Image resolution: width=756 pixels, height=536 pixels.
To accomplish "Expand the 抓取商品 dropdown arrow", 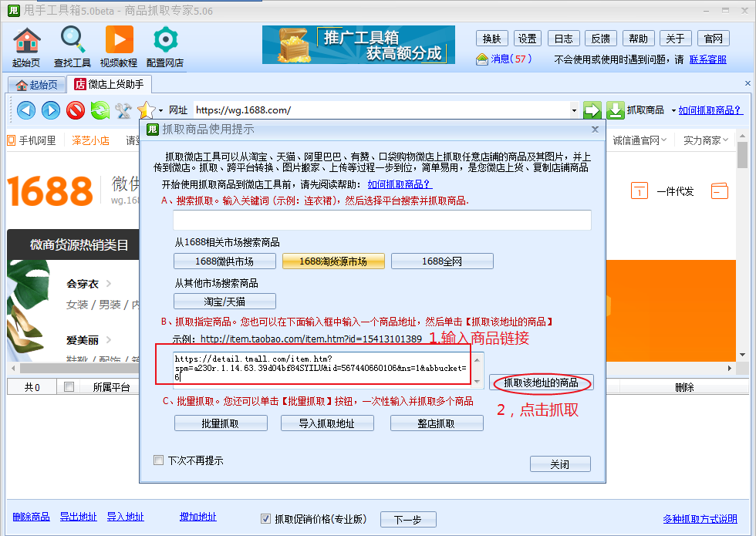I will [673, 111].
